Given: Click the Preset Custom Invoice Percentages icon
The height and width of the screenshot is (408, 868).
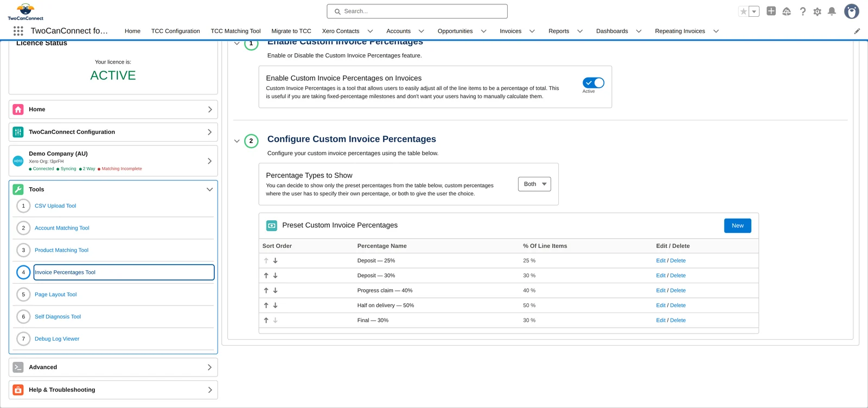Looking at the screenshot, I should click(272, 226).
